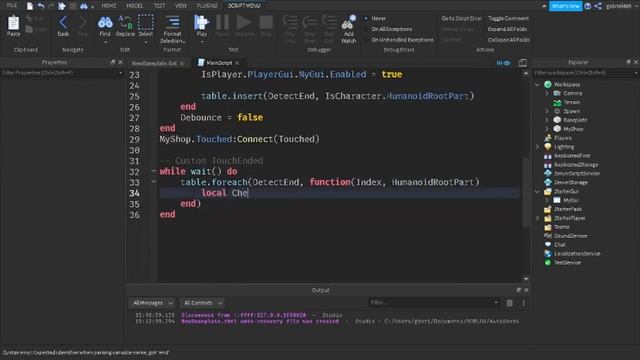
Task: Expand the Camera node in Explorer
Action: (x=547, y=93)
